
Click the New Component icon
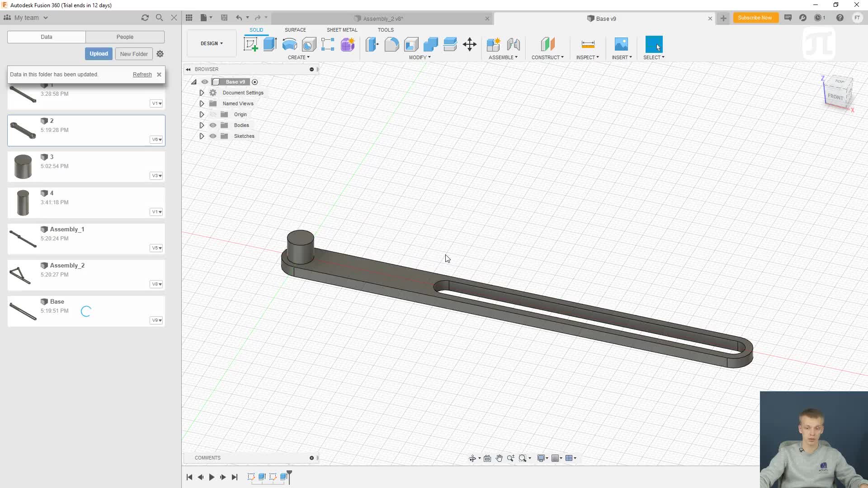tap(493, 44)
